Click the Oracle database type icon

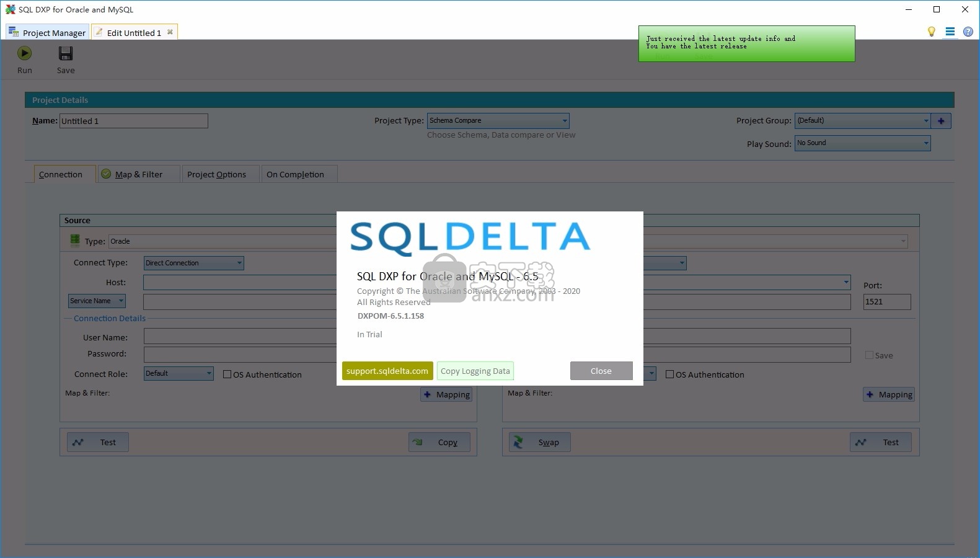[x=75, y=241]
